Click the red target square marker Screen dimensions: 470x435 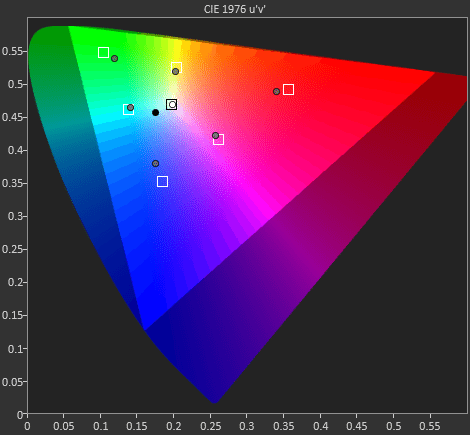coord(288,90)
